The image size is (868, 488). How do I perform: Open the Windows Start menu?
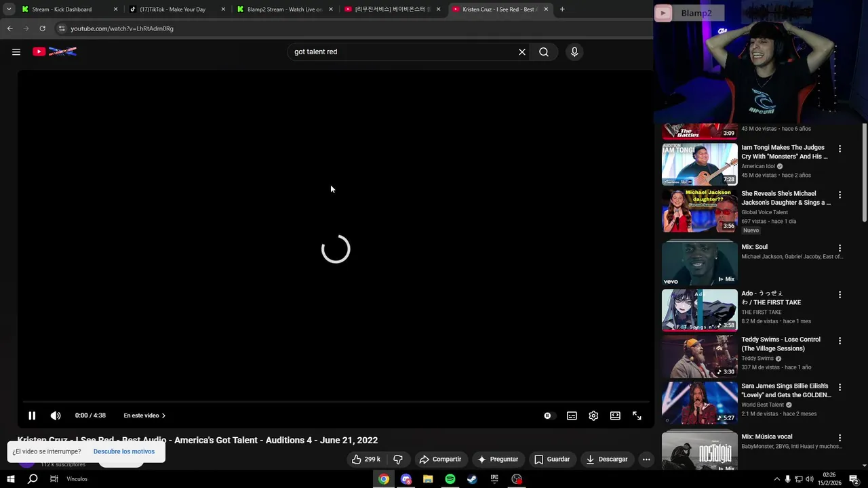[10, 479]
